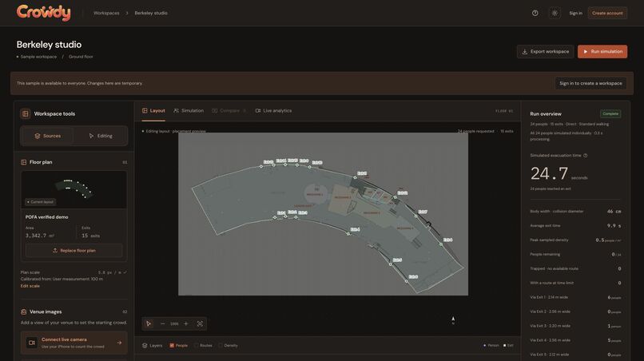The image size is (644, 361).
Task: Toggle the Density layer checkbox
Action: coord(221,345)
